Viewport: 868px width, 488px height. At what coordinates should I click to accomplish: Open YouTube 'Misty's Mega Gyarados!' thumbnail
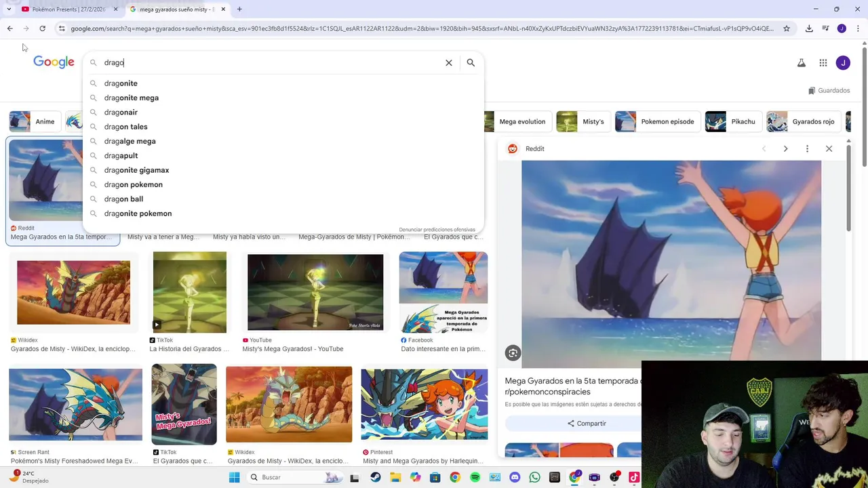click(315, 292)
